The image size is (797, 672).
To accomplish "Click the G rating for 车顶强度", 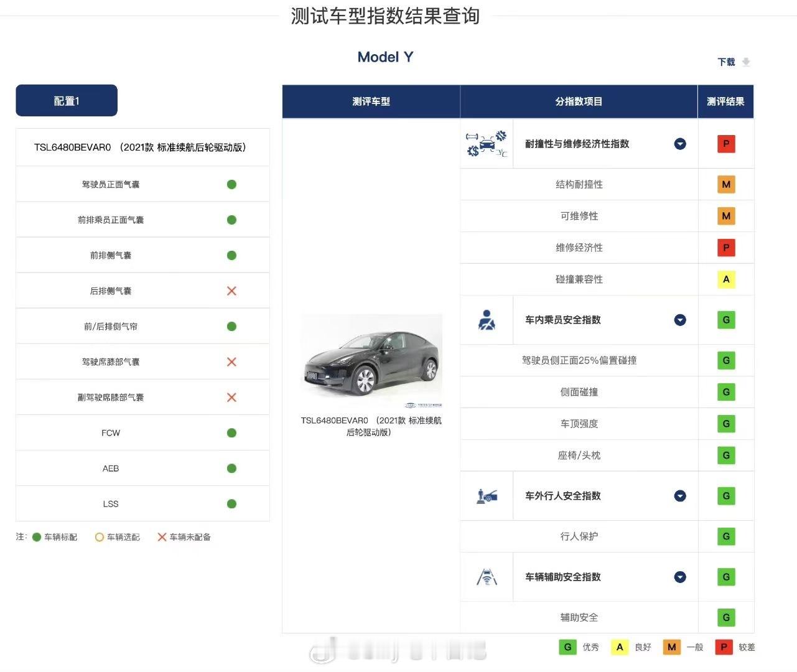I will tap(726, 424).
